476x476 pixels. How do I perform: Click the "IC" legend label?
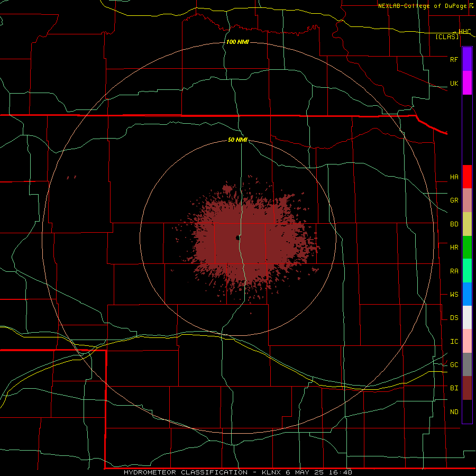coord(454,341)
